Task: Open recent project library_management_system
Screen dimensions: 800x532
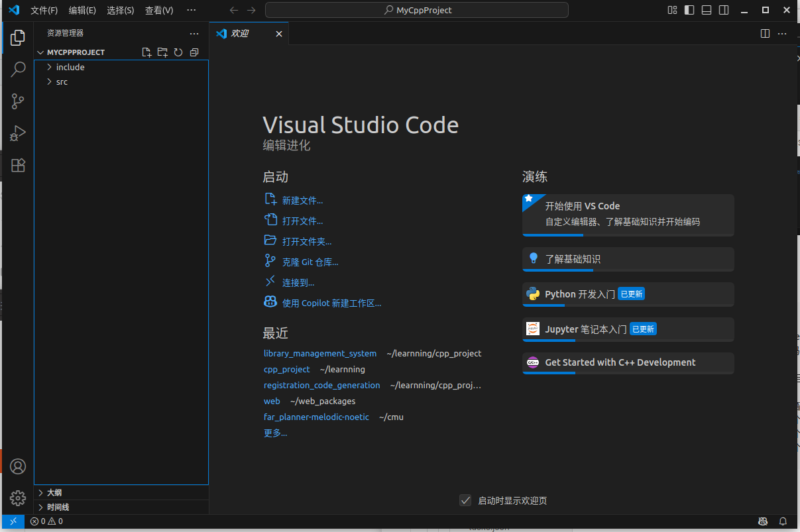Action: (x=319, y=354)
